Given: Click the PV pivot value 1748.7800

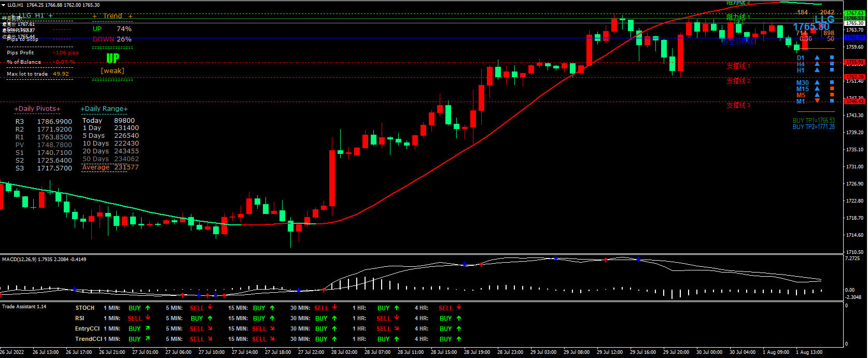Looking at the screenshot, I should click(x=54, y=145).
